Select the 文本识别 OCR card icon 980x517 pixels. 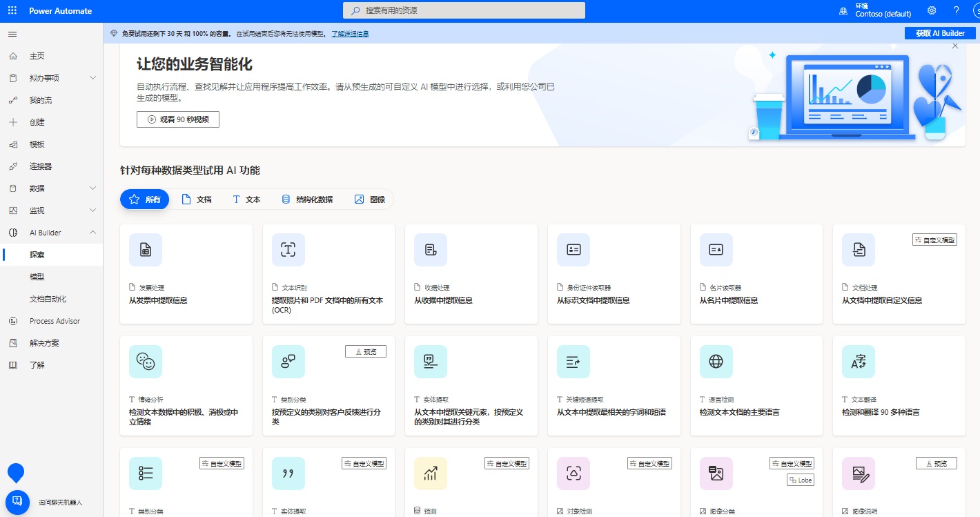pos(288,250)
